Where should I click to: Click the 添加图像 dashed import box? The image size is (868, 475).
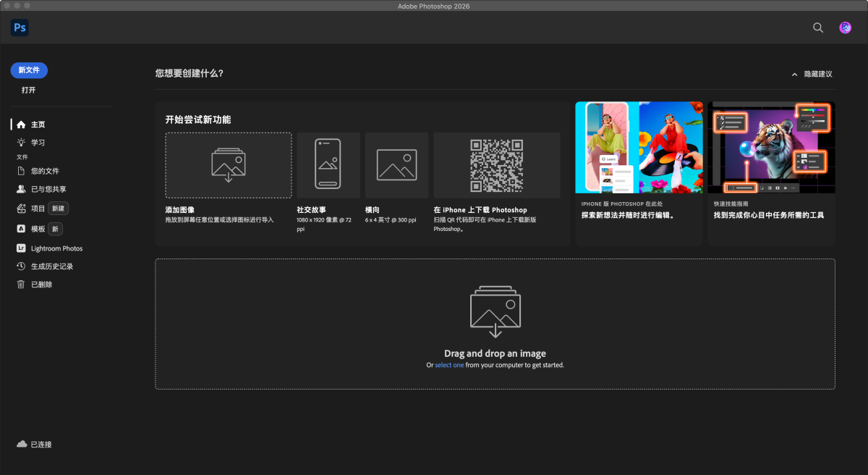click(229, 165)
